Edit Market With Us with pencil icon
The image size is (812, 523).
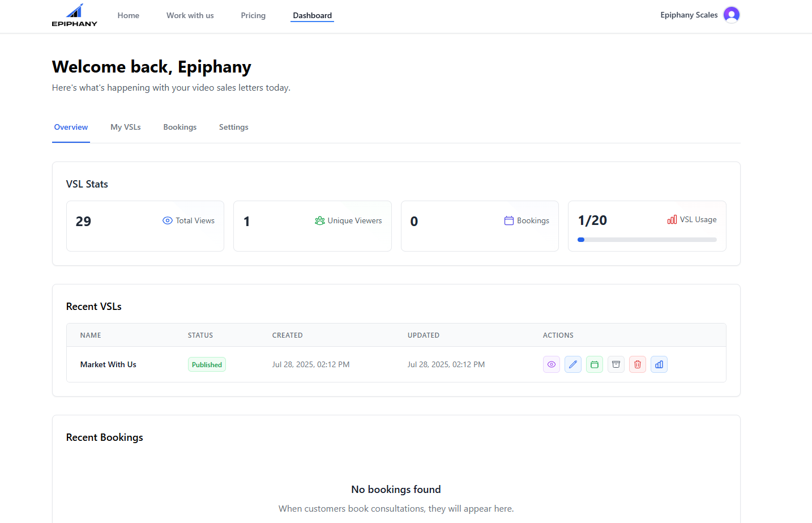(573, 364)
